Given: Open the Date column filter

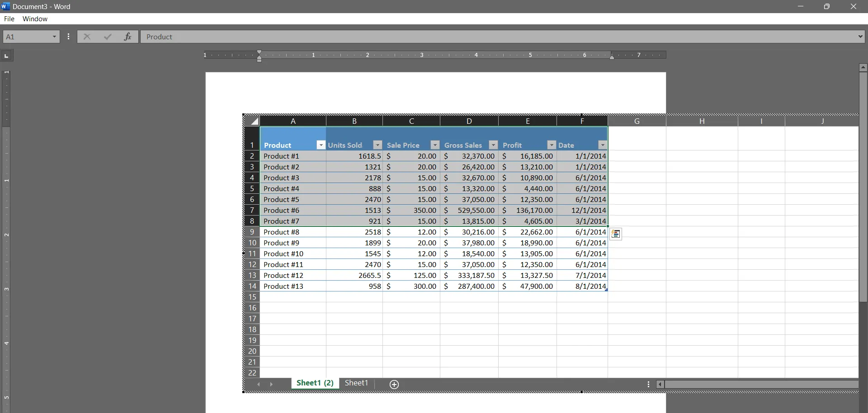Looking at the screenshot, I should [x=602, y=145].
